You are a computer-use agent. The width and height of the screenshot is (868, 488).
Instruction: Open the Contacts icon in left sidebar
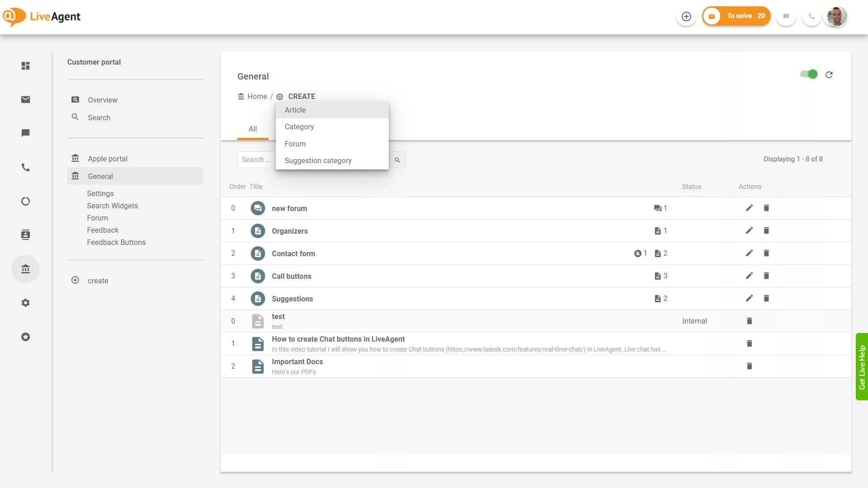tap(25, 235)
